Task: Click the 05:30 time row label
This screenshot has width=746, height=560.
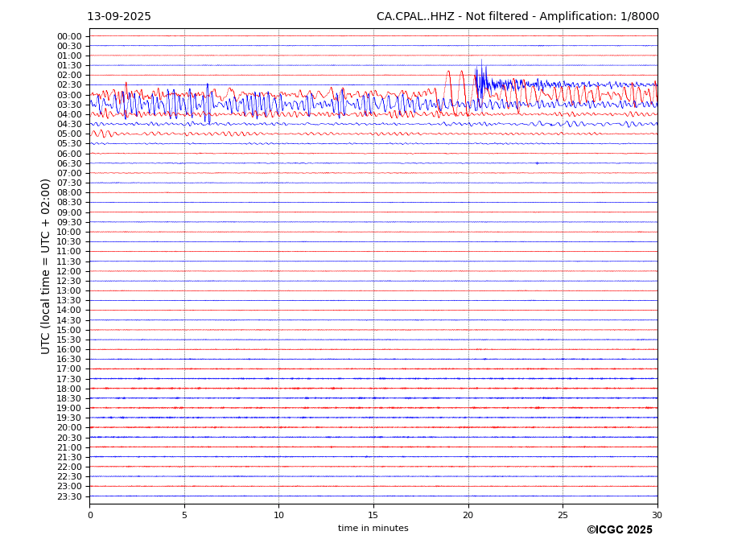Action: point(69,144)
